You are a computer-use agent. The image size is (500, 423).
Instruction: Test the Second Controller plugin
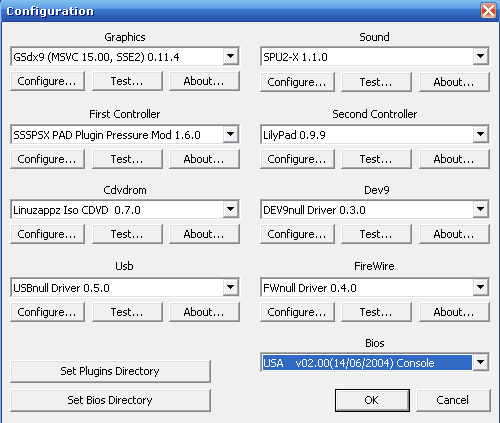[376, 159]
